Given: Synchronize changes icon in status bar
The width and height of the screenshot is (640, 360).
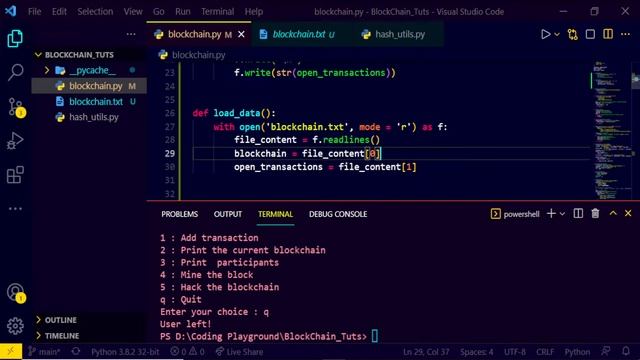Looking at the screenshot, I should [x=76, y=351].
